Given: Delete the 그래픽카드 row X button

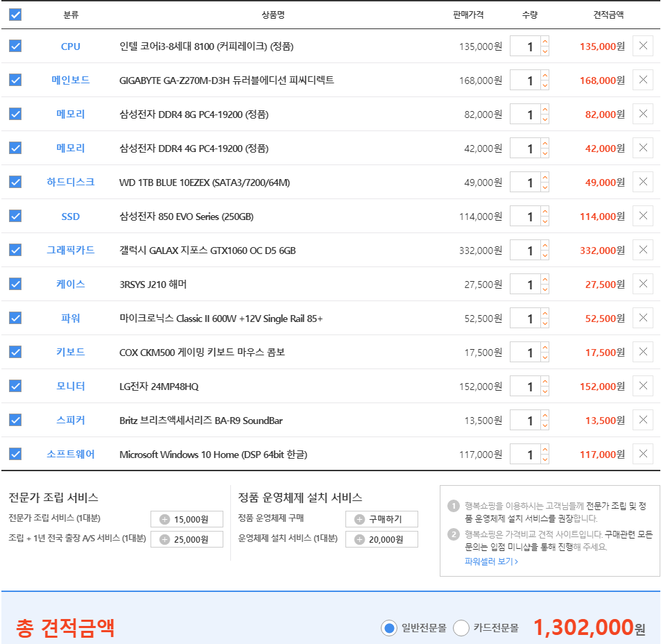Looking at the screenshot, I should [643, 250].
